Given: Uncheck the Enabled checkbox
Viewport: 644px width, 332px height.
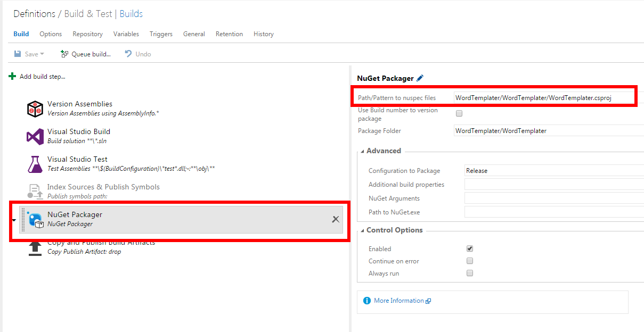Looking at the screenshot, I should 470,248.
